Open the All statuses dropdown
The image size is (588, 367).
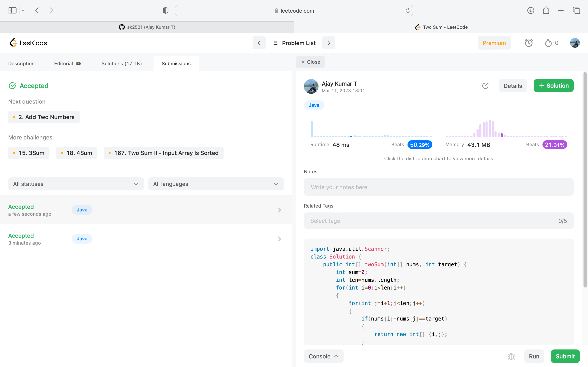[x=76, y=184]
